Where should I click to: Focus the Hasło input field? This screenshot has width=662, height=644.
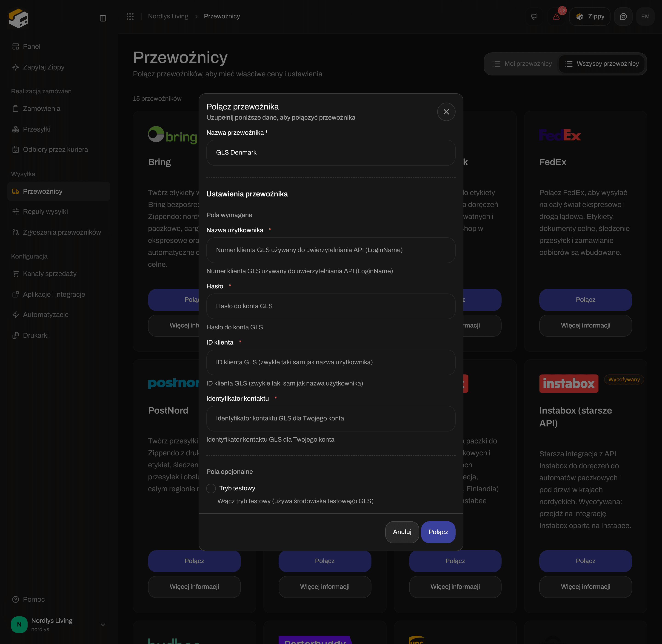coord(331,306)
